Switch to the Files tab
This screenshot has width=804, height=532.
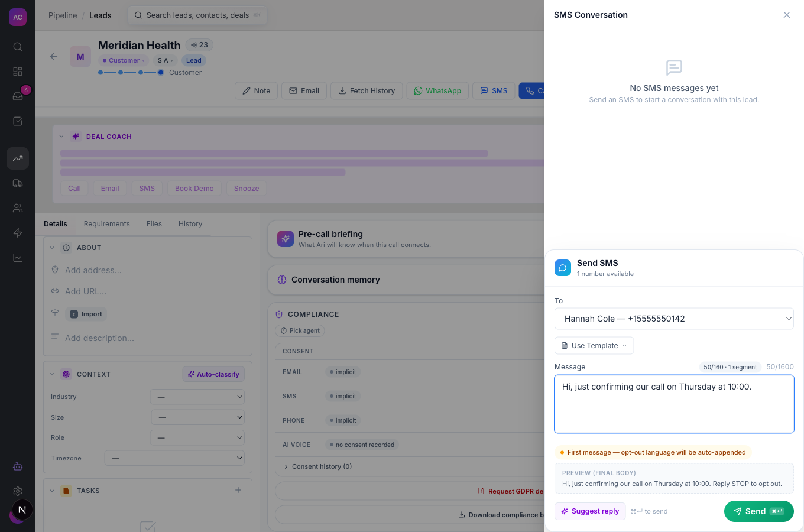click(x=154, y=224)
